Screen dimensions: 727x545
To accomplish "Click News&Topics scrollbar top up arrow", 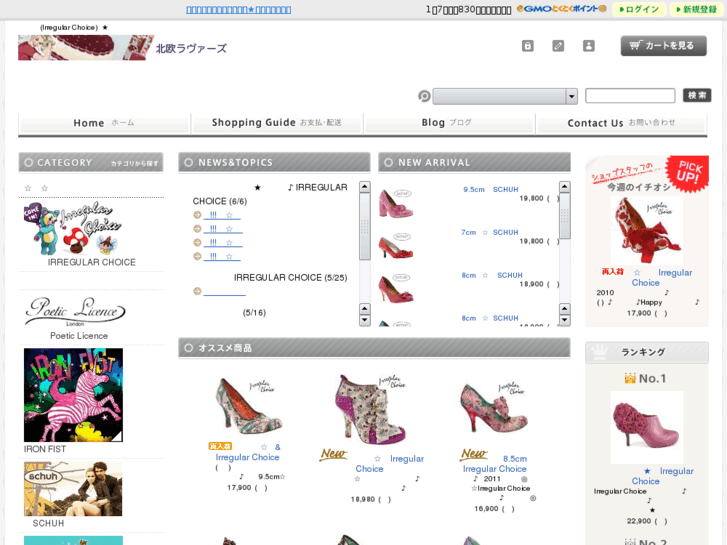I will [x=365, y=187].
